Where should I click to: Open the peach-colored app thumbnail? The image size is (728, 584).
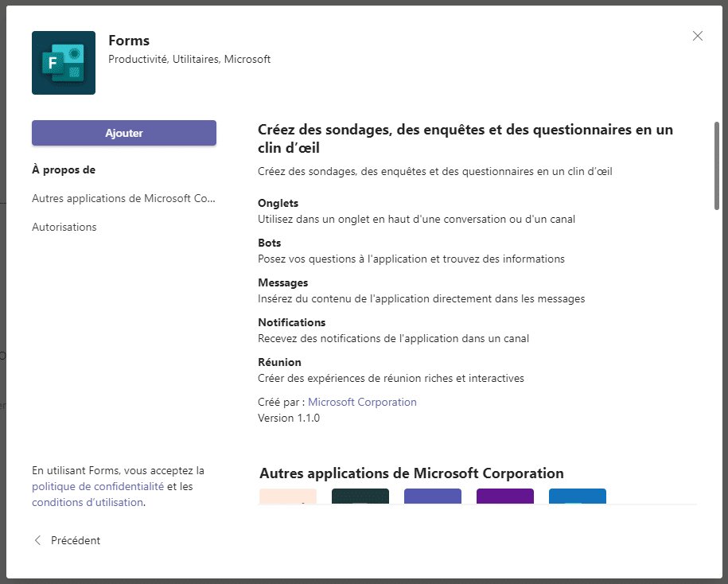point(288,496)
